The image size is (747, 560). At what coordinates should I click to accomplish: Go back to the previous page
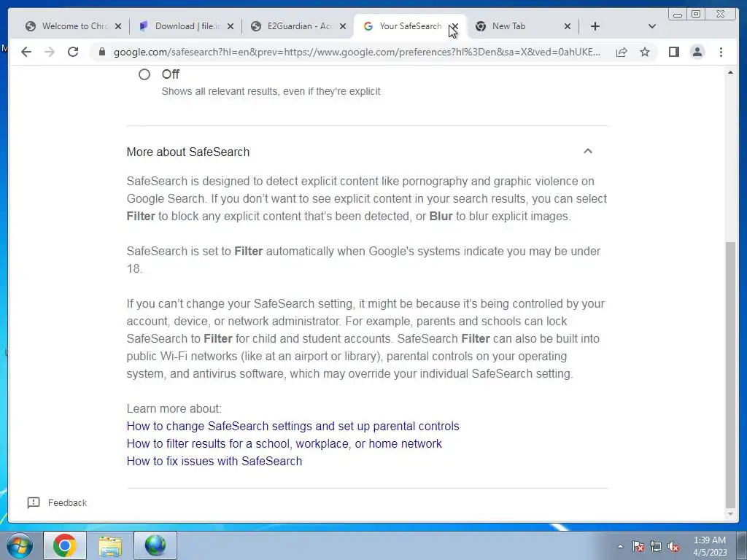click(x=26, y=52)
